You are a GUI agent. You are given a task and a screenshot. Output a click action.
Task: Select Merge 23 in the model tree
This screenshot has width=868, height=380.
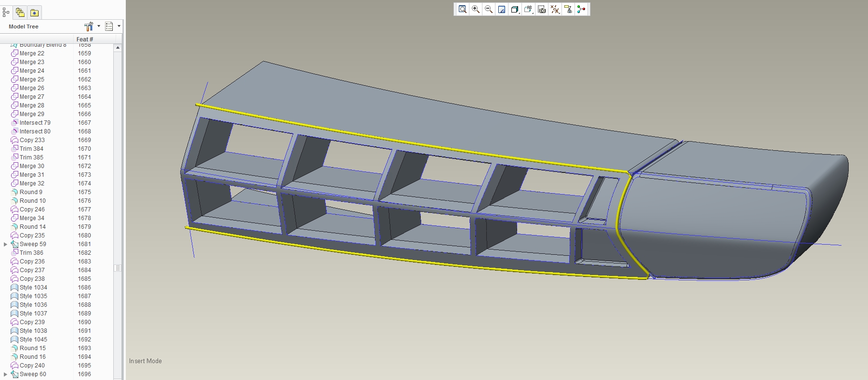tap(32, 62)
